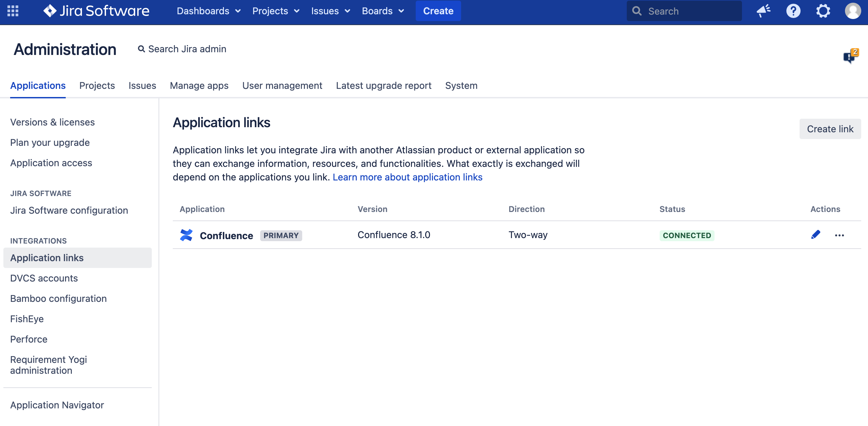Switch to the User management tab
868x426 pixels.
coord(282,85)
